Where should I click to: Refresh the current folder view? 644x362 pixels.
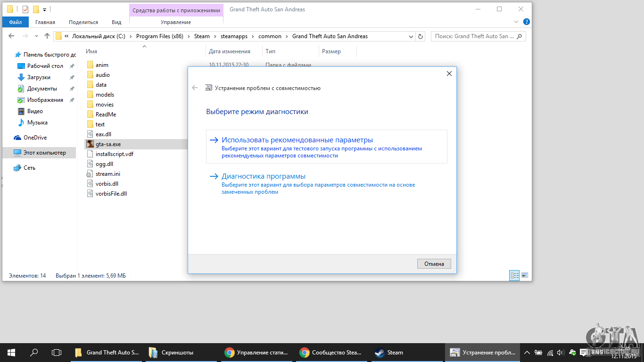click(x=421, y=36)
